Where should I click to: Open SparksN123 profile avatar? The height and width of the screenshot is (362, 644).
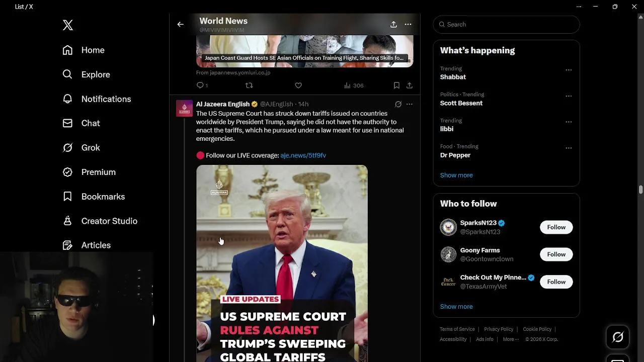[448, 227]
